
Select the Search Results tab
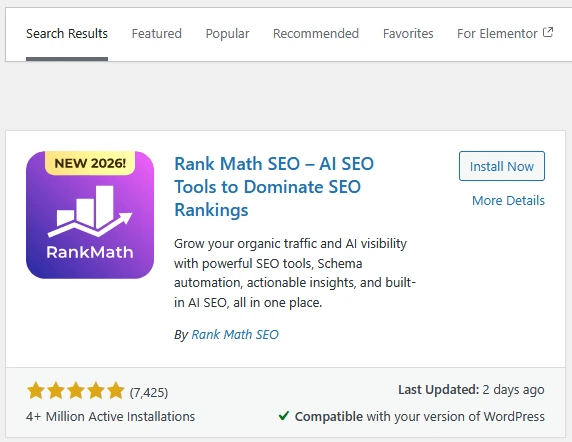[67, 34]
